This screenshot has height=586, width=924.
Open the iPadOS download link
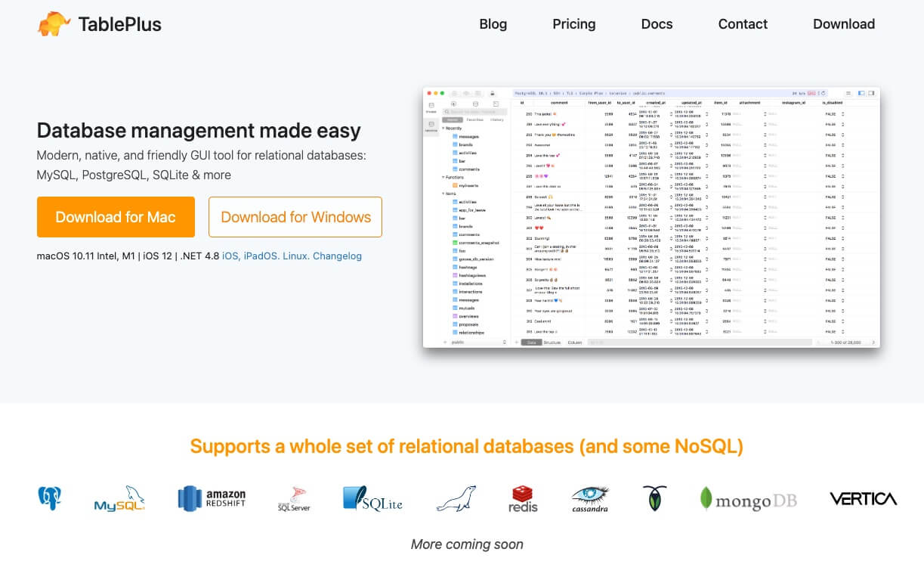click(x=261, y=256)
